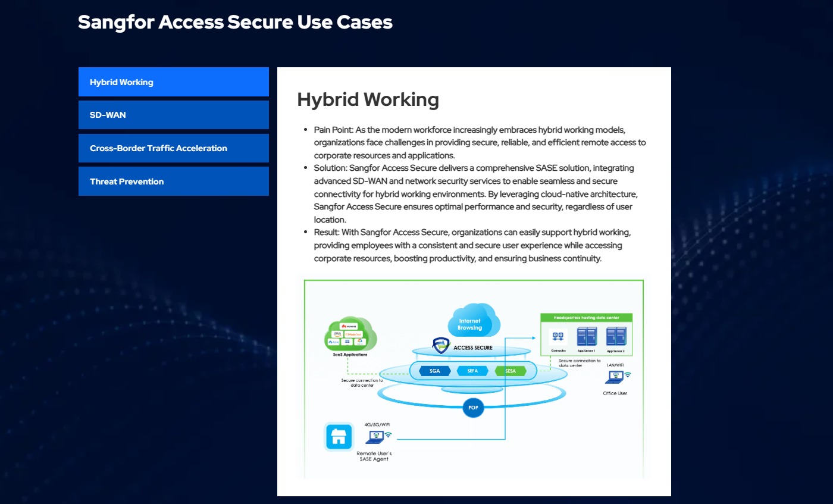Viewport: 833px width, 504px height.
Task: Click the home icon in the diagram
Action: click(339, 437)
